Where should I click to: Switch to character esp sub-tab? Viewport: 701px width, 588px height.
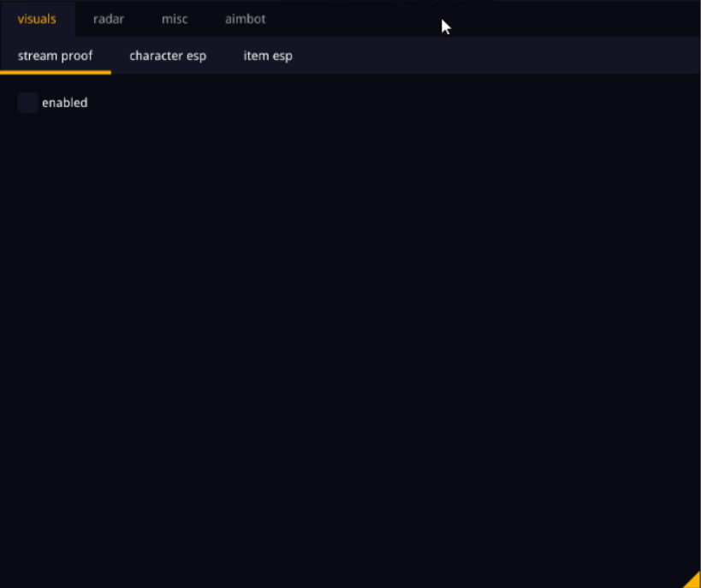click(168, 56)
